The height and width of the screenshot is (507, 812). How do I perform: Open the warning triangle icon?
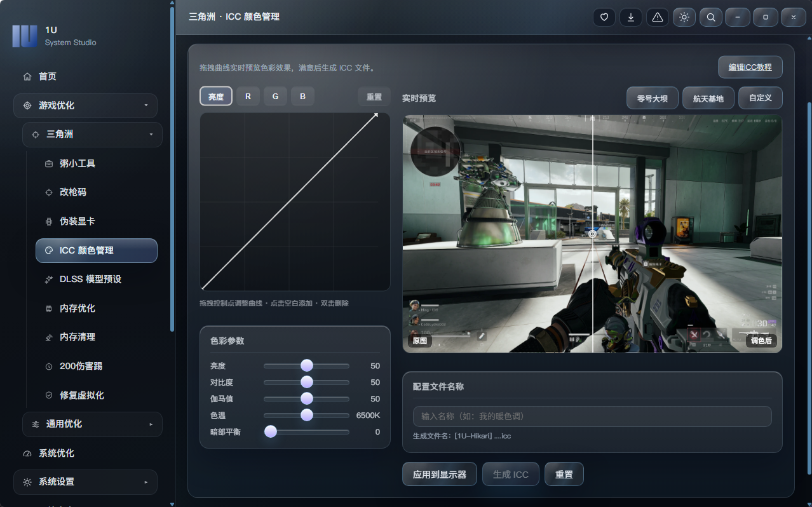pos(657,17)
